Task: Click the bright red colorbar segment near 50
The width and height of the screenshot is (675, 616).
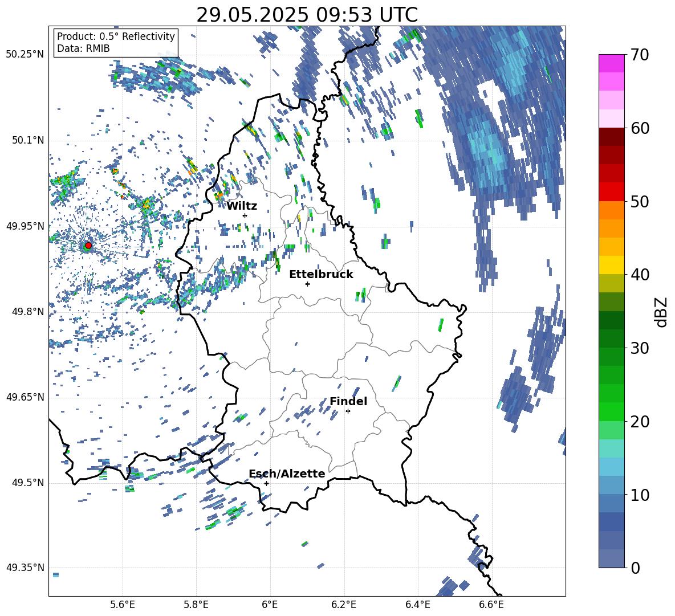Action: click(611, 192)
